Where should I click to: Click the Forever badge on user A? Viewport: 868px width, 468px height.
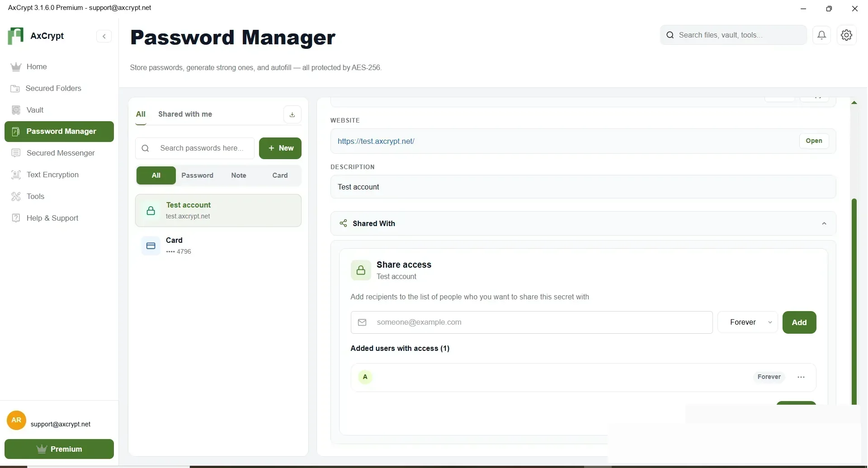pyautogui.click(x=769, y=377)
